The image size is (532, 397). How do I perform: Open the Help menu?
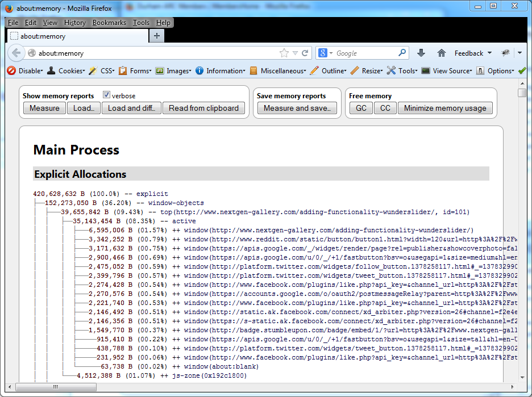163,22
